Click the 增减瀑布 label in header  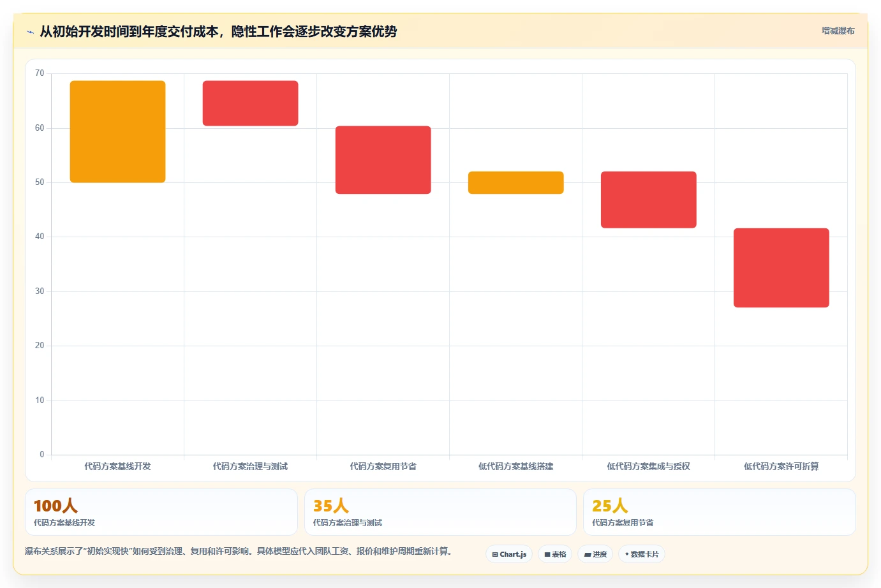coord(838,31)
